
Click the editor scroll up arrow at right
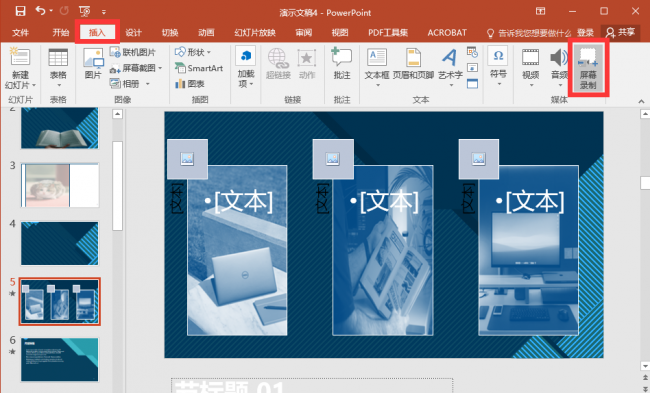tap(645, 114)
